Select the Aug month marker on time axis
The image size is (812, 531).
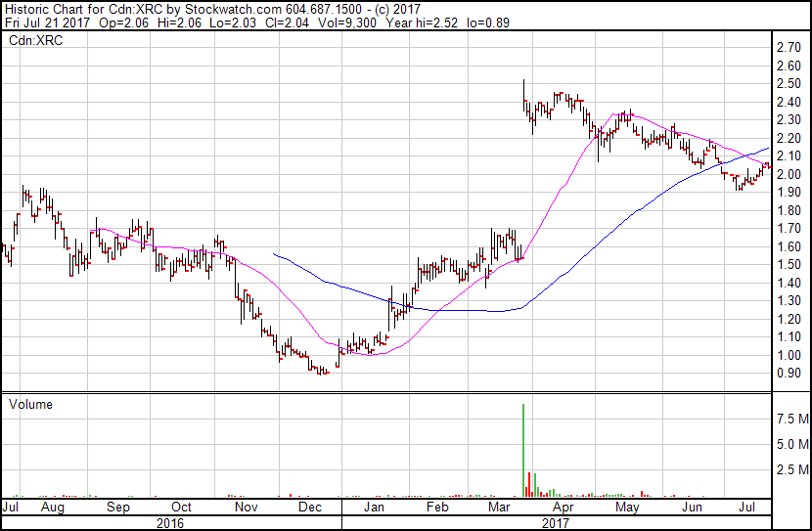[52, 509]
